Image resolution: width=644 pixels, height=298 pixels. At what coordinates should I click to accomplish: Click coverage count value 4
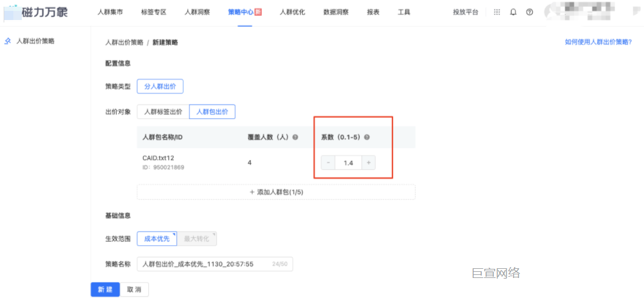[x=249, y=163]
